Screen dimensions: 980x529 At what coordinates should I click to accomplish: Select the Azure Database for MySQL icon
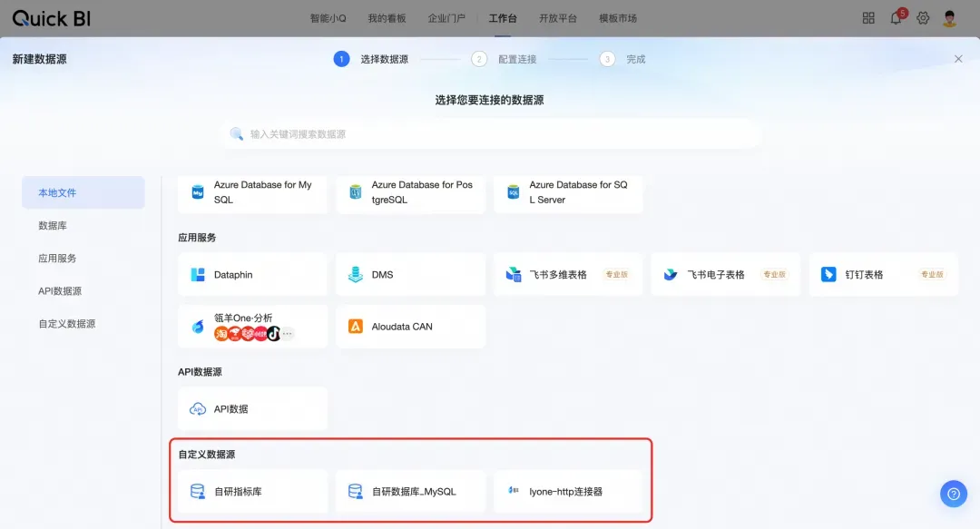coord(198,192)
